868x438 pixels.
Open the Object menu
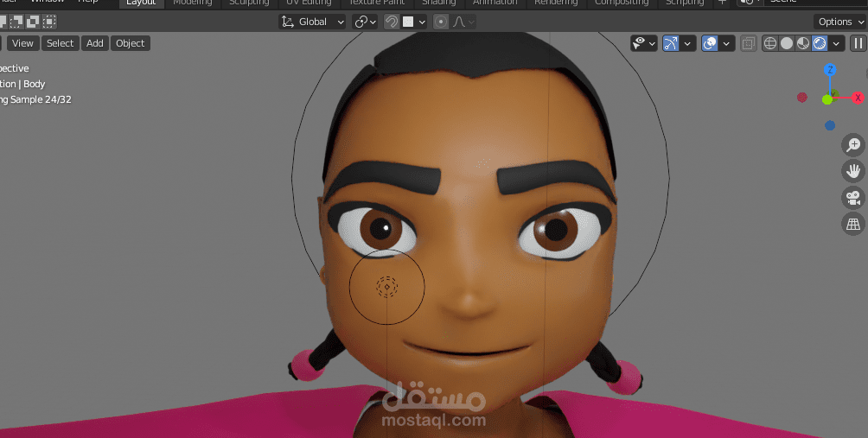130,43
